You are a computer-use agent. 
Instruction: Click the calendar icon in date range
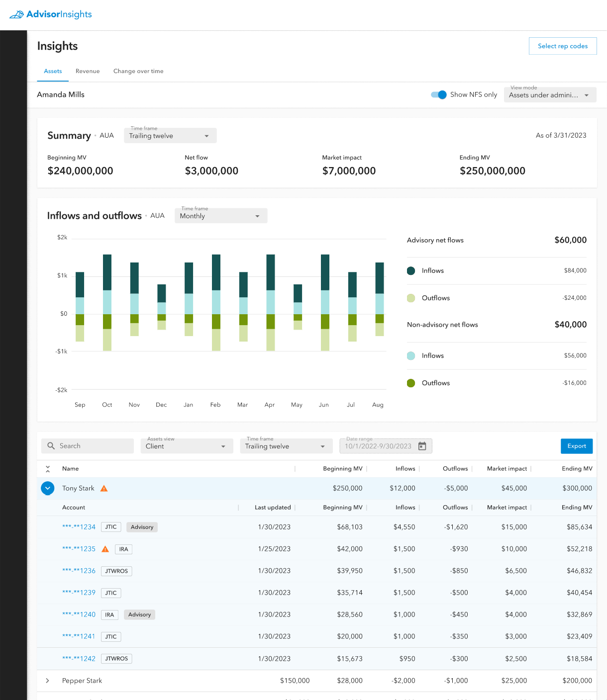tap(422, 446)
